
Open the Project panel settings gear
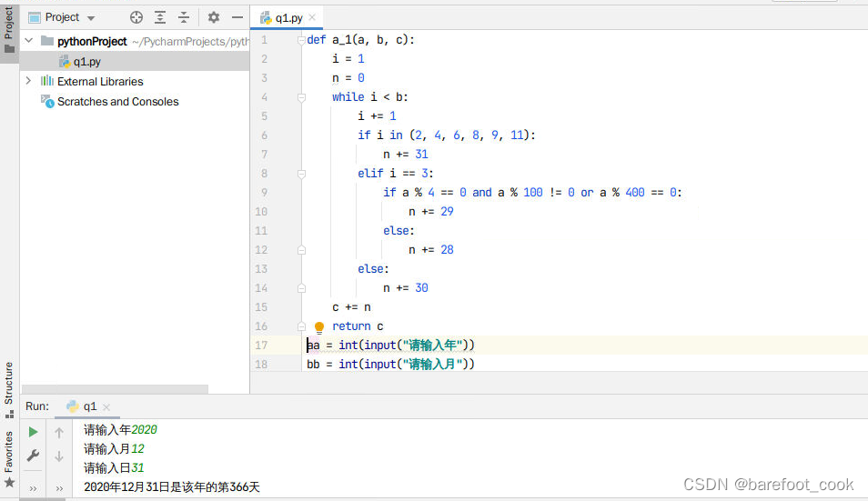click(214, 17)
